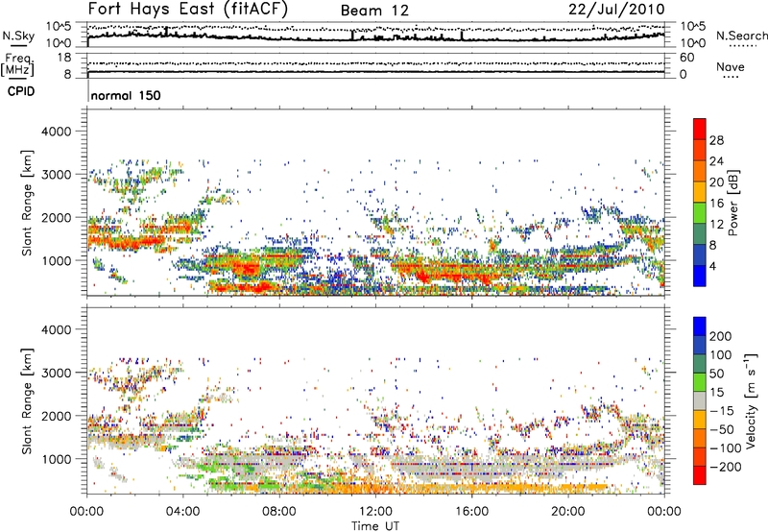Pick the teal Velocity segment between 50 and 100

point(700,364)
